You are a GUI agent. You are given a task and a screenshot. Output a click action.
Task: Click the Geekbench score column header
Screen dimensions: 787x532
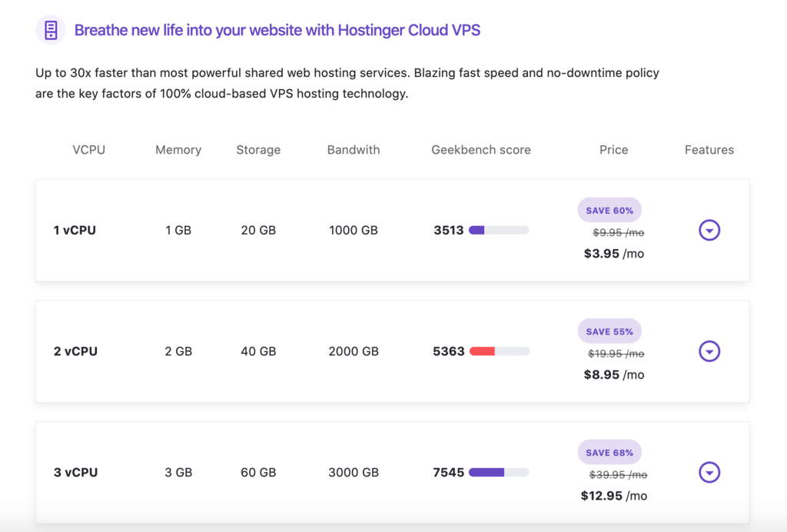481,150
